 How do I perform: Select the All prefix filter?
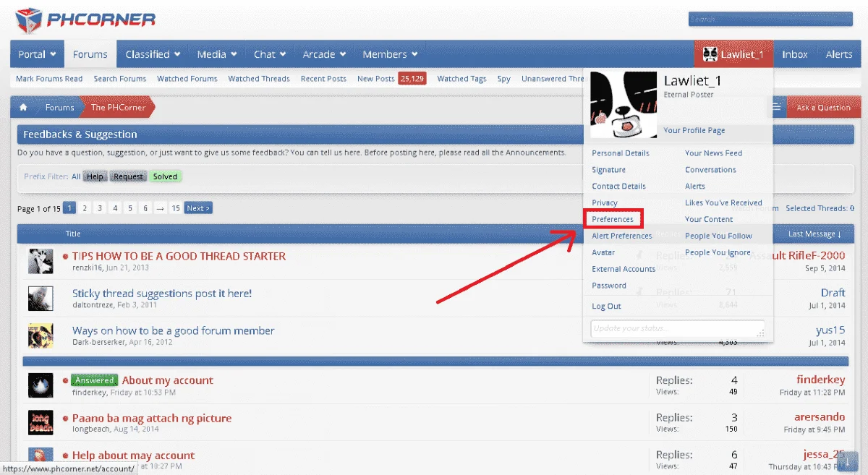(76, 176)
